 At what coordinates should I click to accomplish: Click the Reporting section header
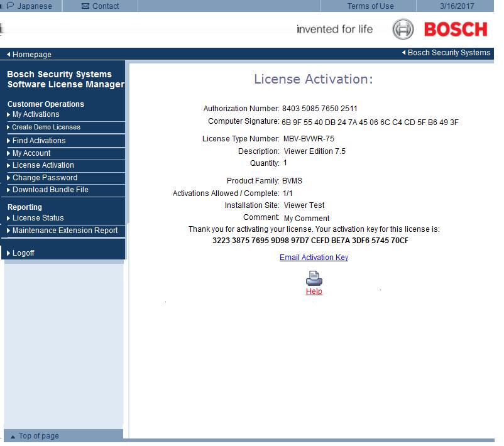(x=25, y=207)
